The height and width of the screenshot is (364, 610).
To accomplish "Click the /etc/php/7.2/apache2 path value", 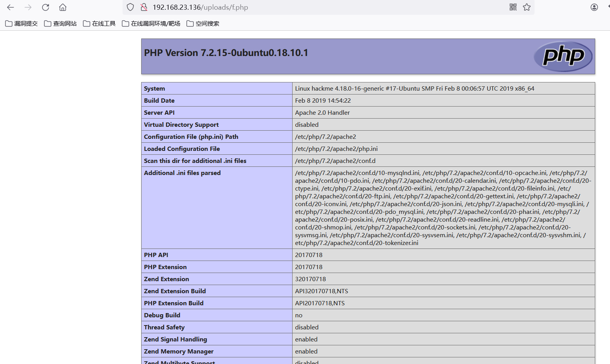I will tap(325, 137).
